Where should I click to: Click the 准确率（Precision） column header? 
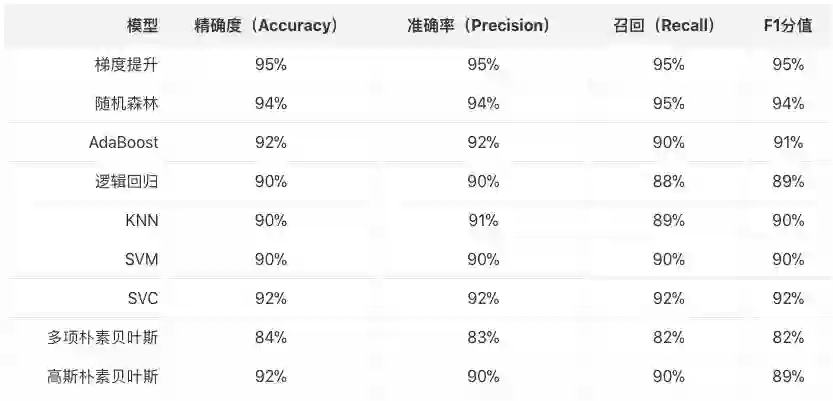tap(472, 26)
